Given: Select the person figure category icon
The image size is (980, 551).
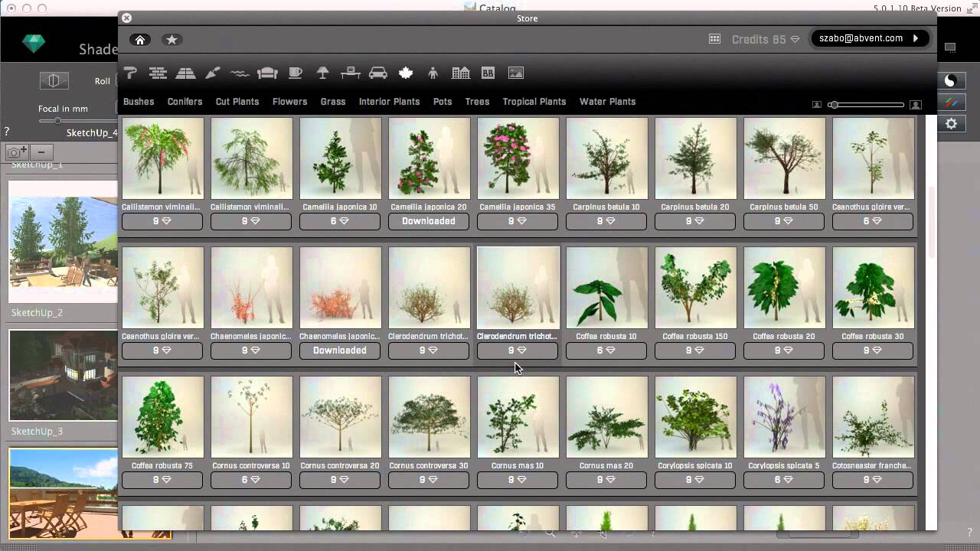Looking at the screenshot, I should point(433,73).
